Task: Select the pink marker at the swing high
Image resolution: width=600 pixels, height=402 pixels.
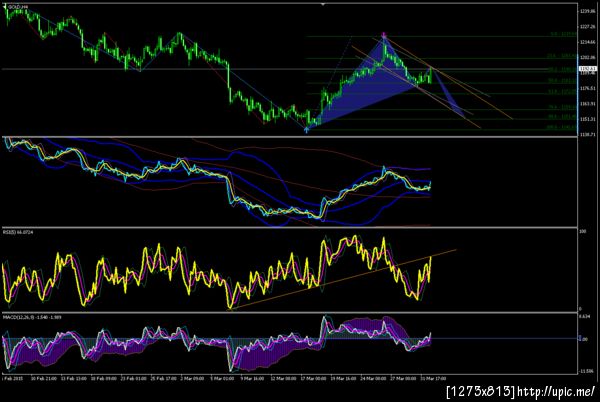Action: tap(384, 36)
